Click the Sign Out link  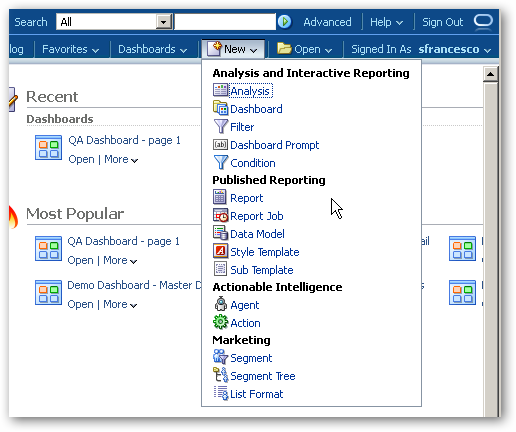442,22
